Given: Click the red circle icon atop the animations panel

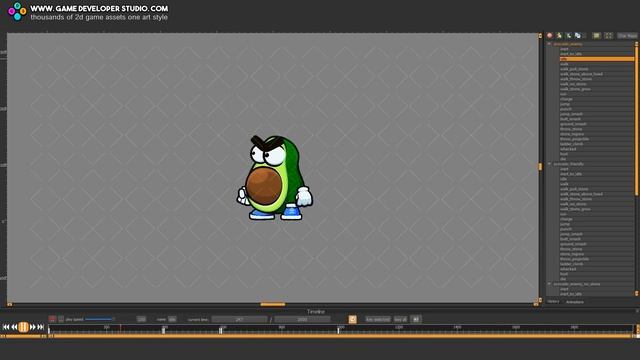Looking at the screenshot, I should [549, 36].
